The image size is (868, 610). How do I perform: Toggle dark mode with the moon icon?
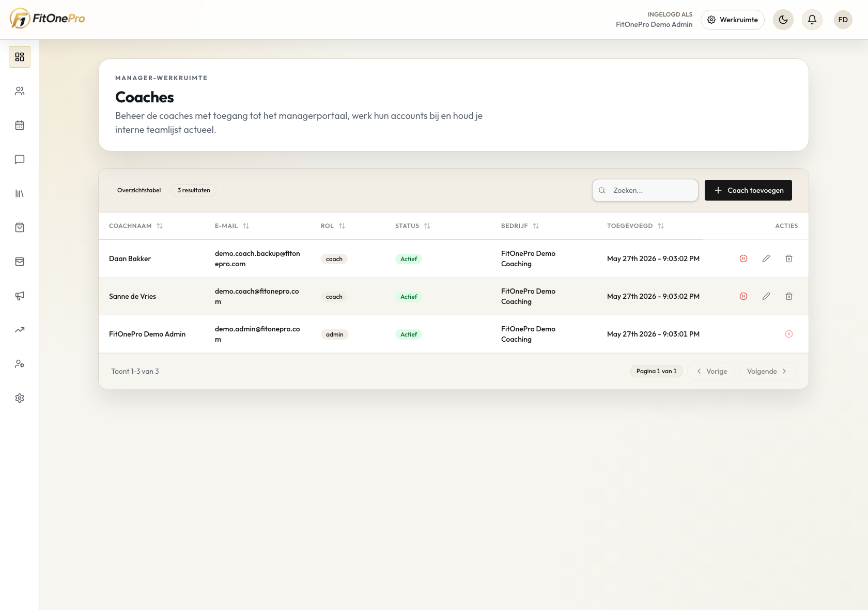click(x=783, y=20)
